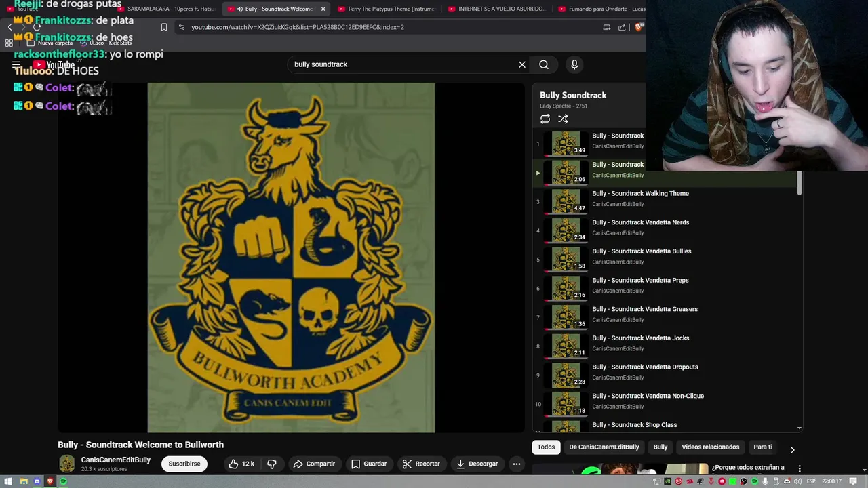Image resolution: width=868 pixels, height=488 pixels.
Task: Select the Bully filter chip
Action: point(660,447)
